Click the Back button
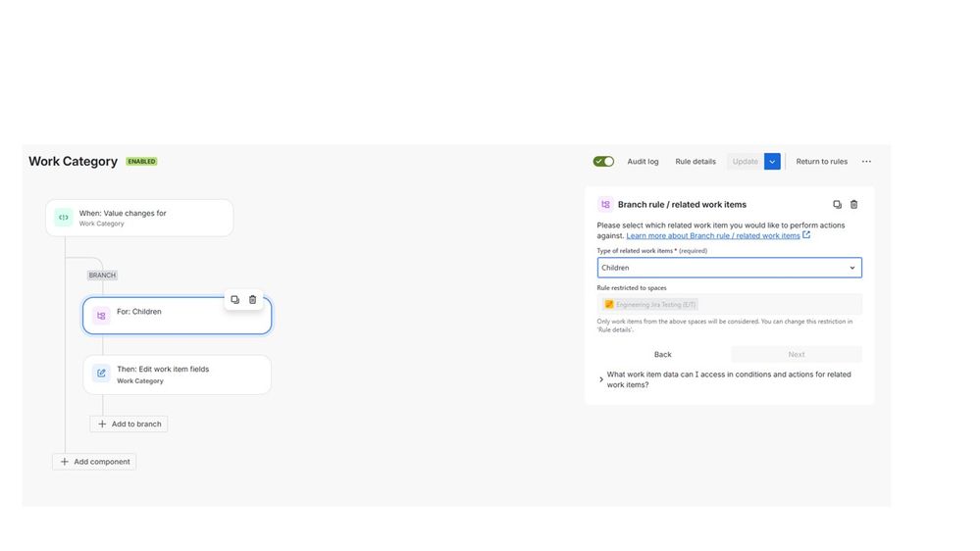Screen dimensions: 980x551 pos(662,354)
